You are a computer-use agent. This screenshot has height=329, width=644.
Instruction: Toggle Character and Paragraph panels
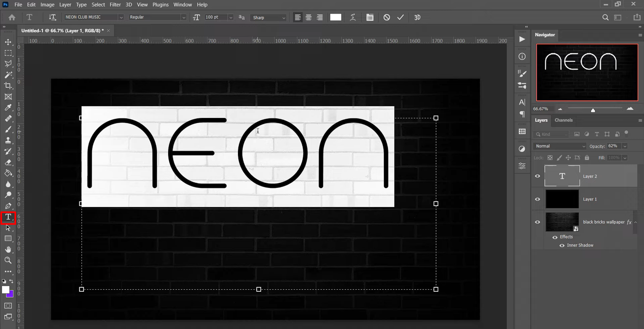[370, 17]
